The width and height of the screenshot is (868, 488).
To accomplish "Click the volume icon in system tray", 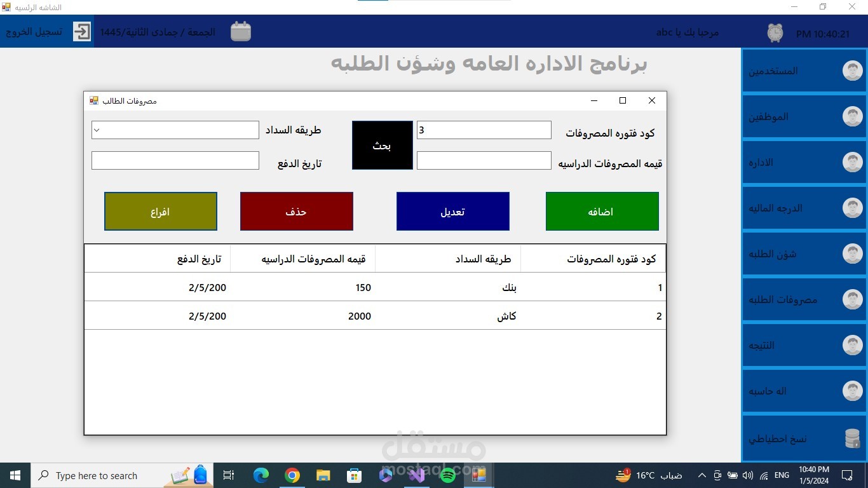I will click(748, 475).
